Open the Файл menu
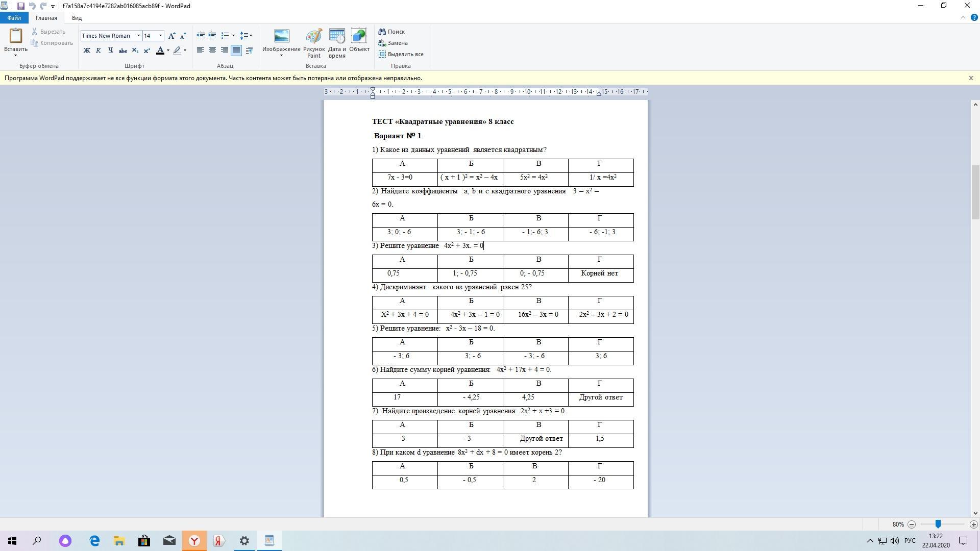The image size is (980, 551). coord(14,18)
